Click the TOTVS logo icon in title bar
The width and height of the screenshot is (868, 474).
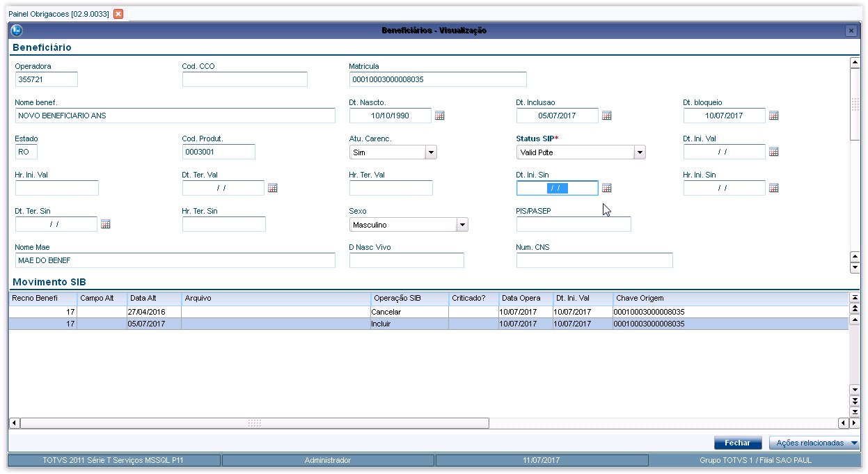tap(17, 31)
